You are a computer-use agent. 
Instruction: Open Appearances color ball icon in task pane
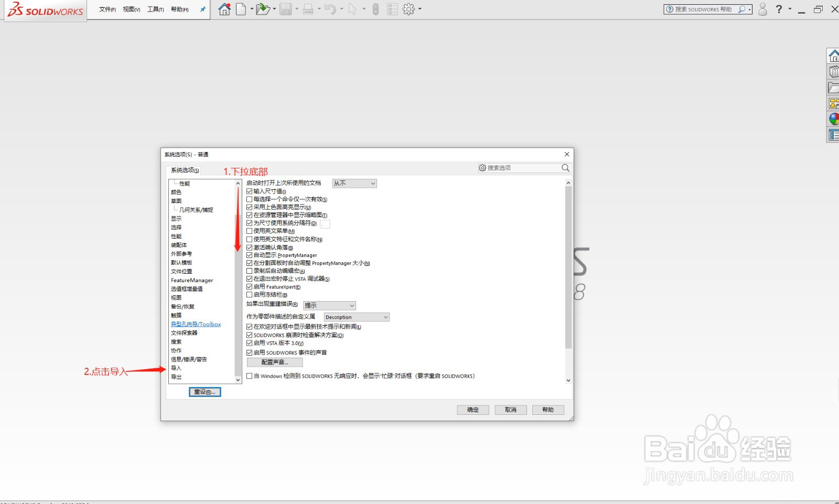click(833, 119)
